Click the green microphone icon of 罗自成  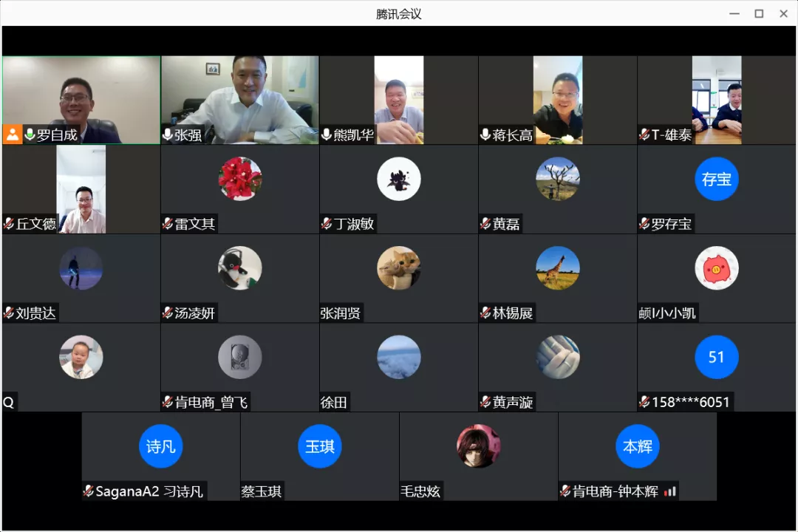point(30,134)
